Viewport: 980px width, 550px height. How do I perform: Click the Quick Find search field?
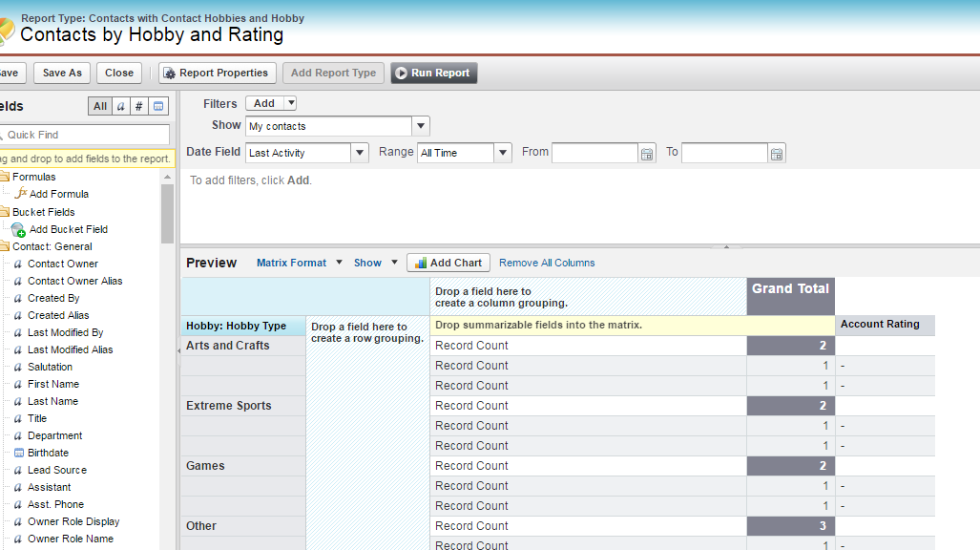pyautogui.click(x=87, y=135)
